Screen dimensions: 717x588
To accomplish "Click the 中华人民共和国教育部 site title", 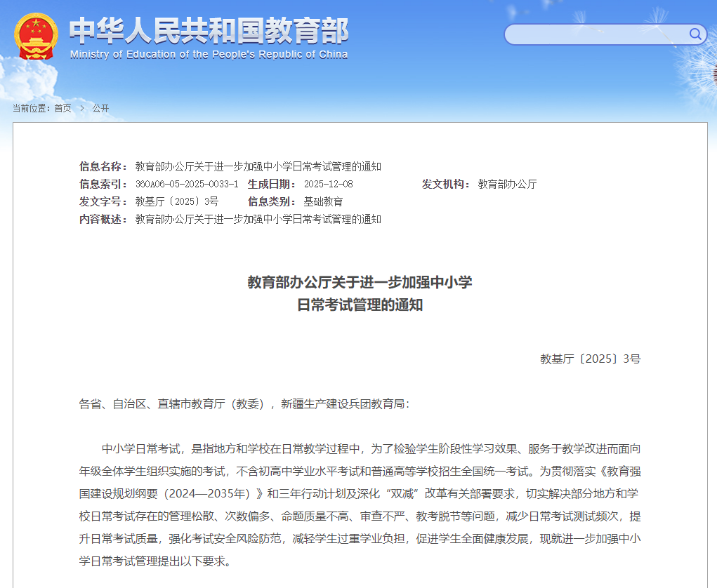I will [x=209, y=30].
